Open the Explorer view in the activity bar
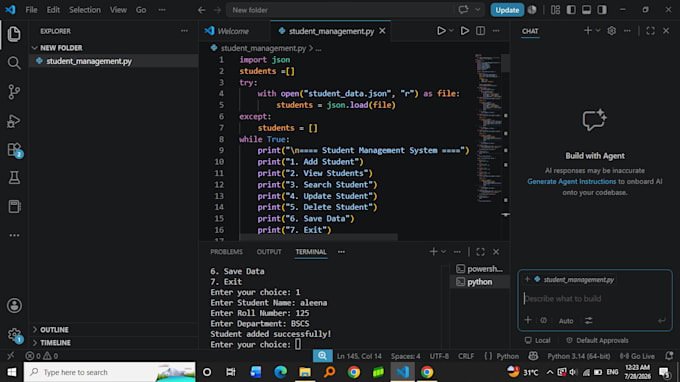The height and width of the screenshot is (382, 680). click(x=14, y=34)
